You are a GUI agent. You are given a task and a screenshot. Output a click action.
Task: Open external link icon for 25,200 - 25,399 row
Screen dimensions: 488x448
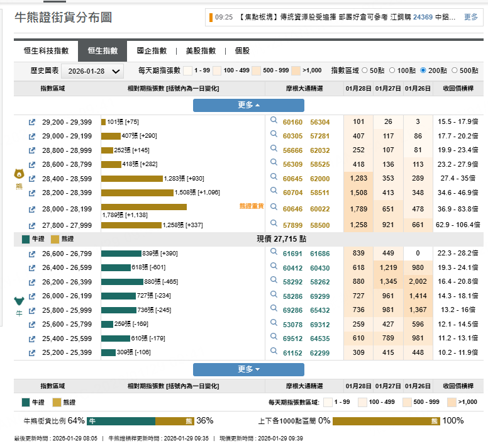pyautogui.click(x=31, y=353)
